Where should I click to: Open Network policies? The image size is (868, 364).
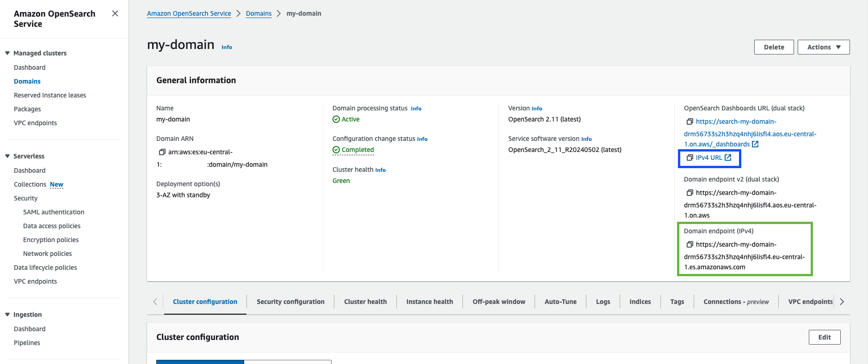click(x=48, y=254)
